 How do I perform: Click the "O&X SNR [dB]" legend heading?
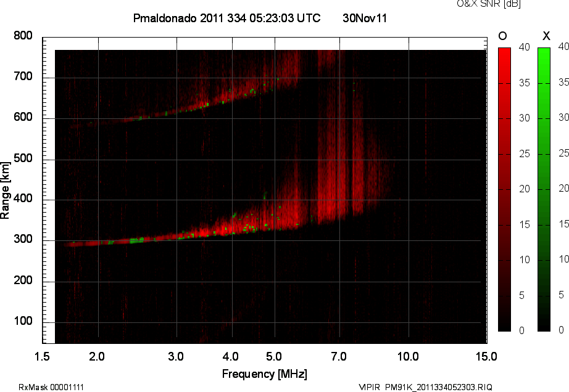(489, 4)
